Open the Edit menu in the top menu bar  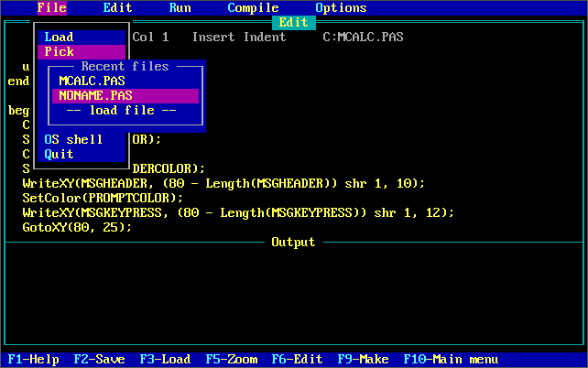coord(117,7)
